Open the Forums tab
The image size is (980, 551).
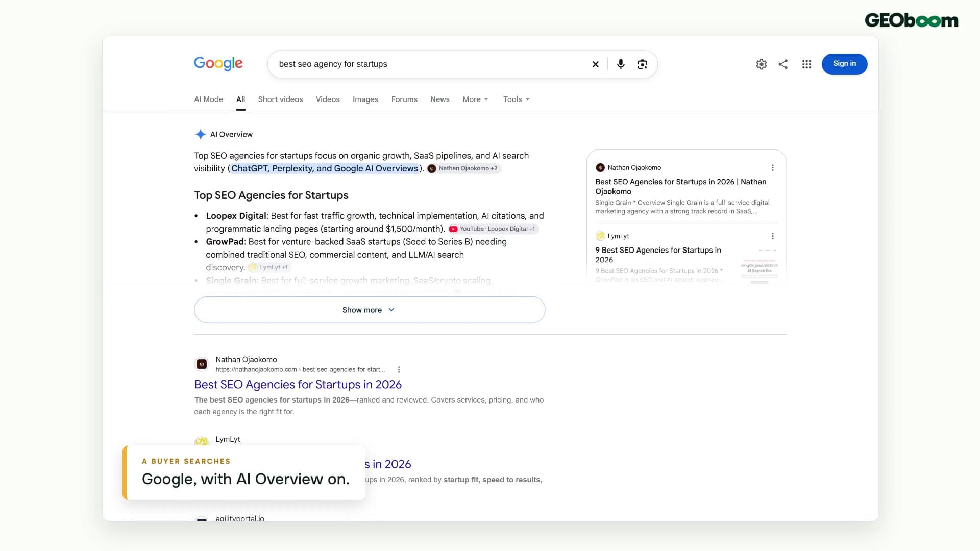click(404, 99)
